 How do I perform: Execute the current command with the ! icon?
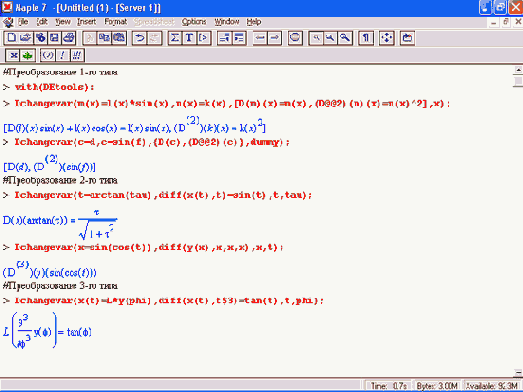point(62,55)
